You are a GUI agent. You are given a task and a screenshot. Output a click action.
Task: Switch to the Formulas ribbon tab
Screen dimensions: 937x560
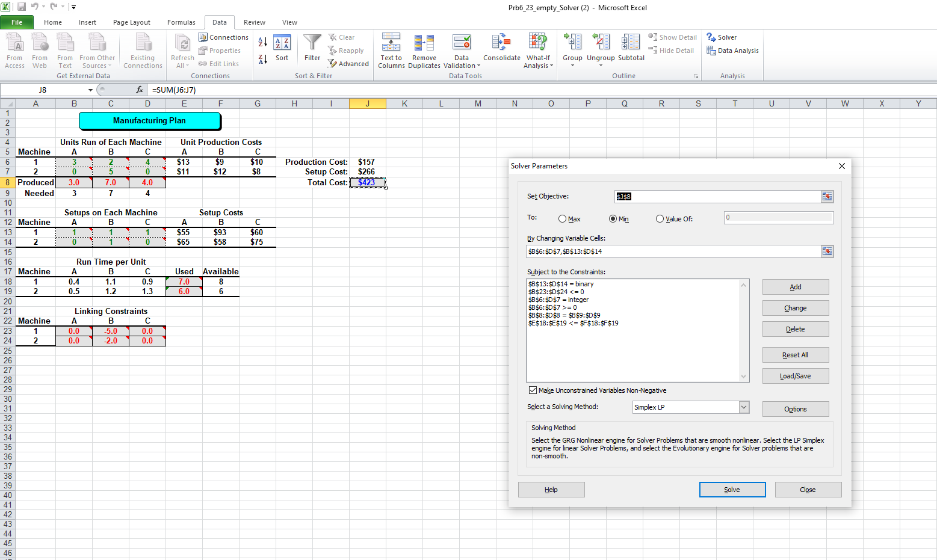(x=181, y=22)
